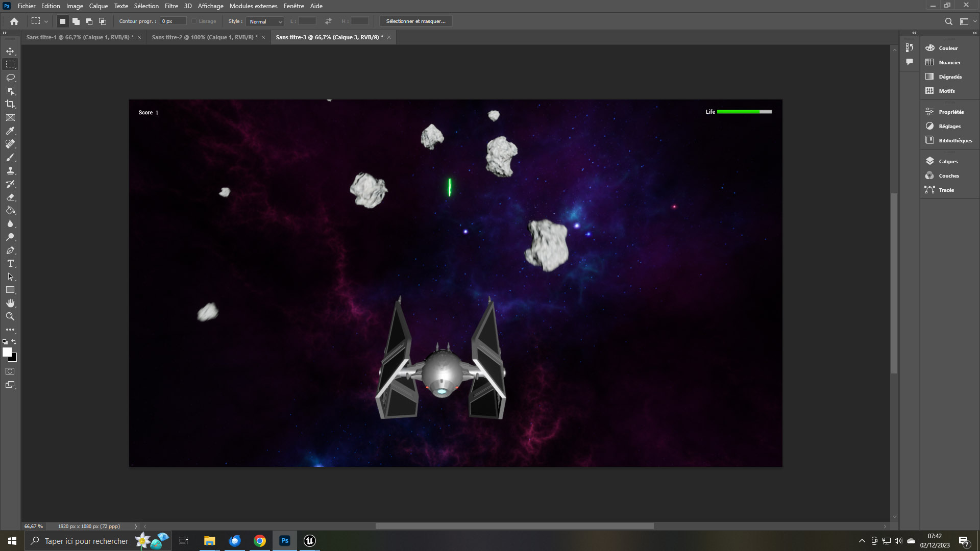Choose Subtract from selection mode
The height and width of the screenshot is (551, 980).
pos(89,21)
